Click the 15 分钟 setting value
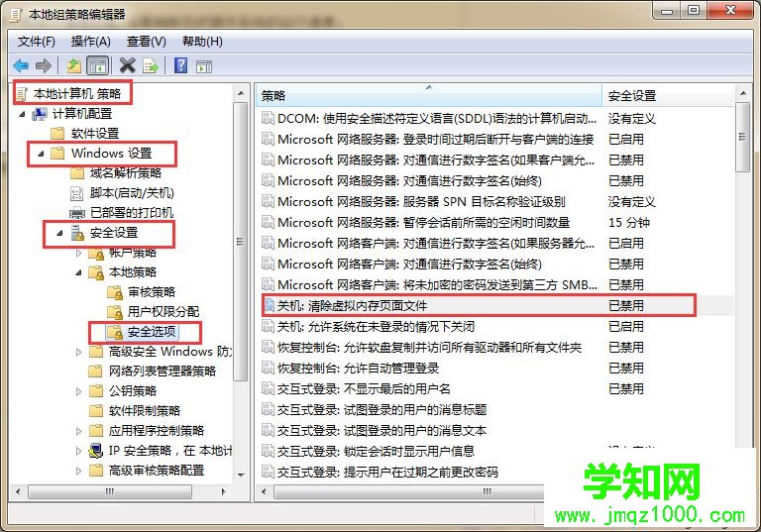The image size is (761, 532). pyautogui.click(x=629, y=222)
